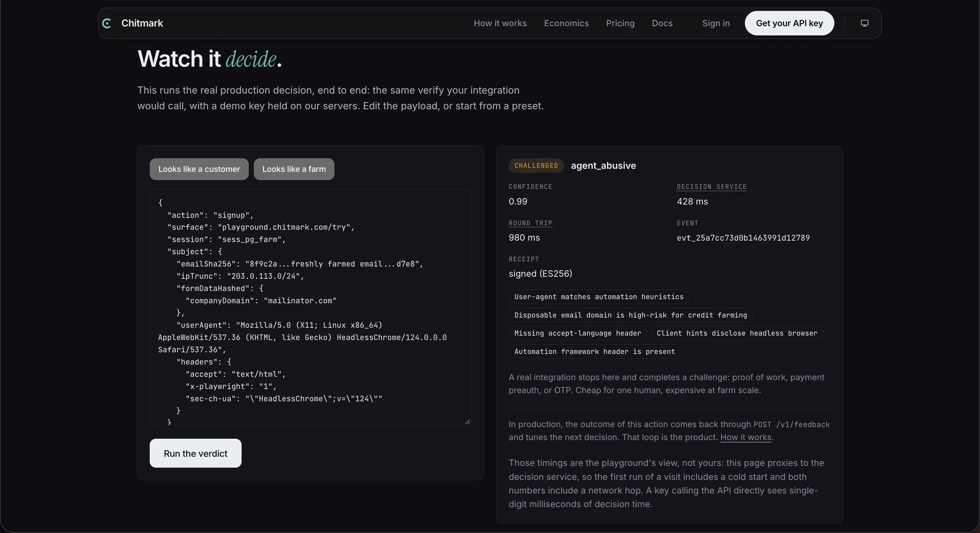
Task: Click the 428 ms timing value
Action: click(692, 201)
